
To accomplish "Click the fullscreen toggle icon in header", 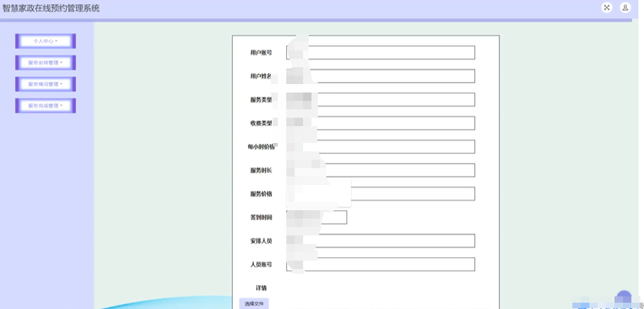I will pos(607,8).
